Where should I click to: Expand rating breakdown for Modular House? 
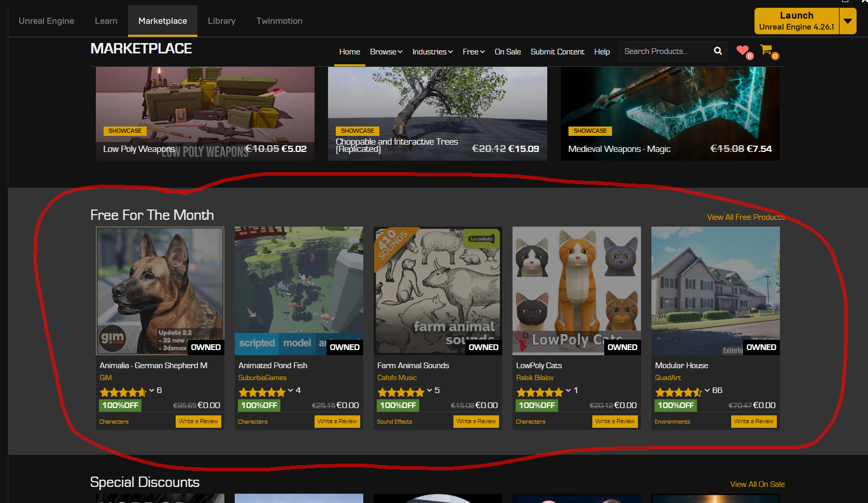point(707,390)
